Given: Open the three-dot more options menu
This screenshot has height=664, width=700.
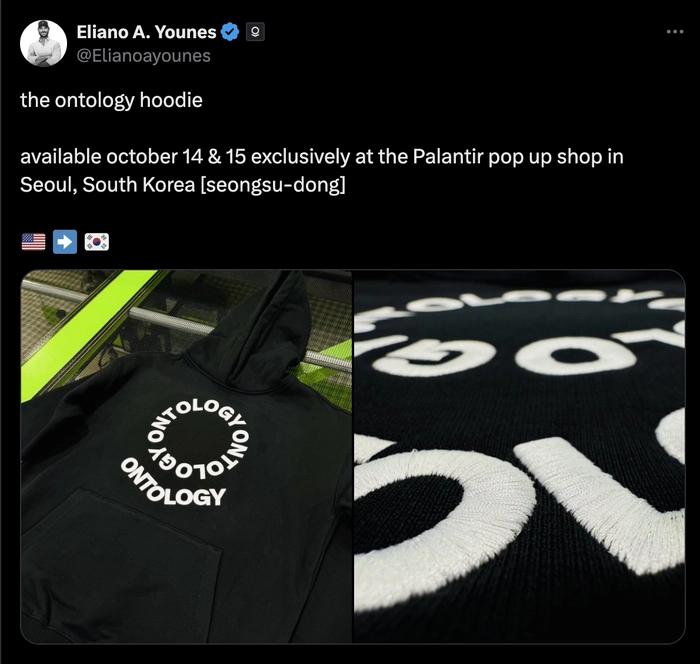Looking at the screenshot, I should point(675,32).
